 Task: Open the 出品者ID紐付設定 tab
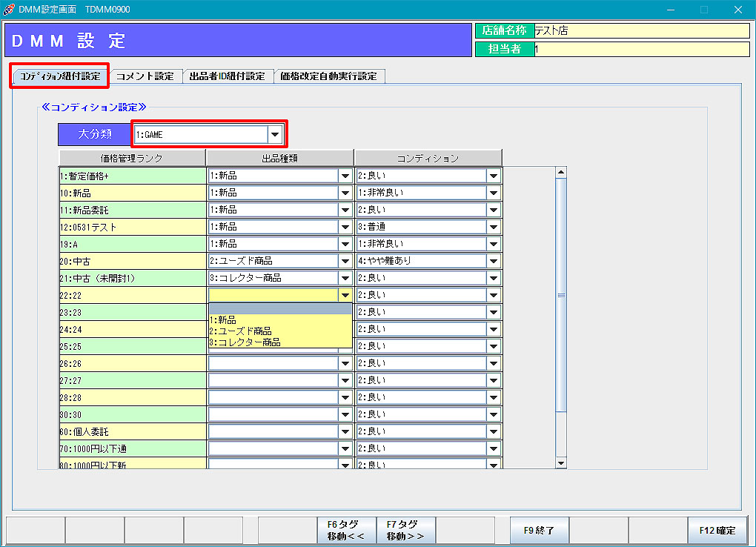[x=227, y=76]
